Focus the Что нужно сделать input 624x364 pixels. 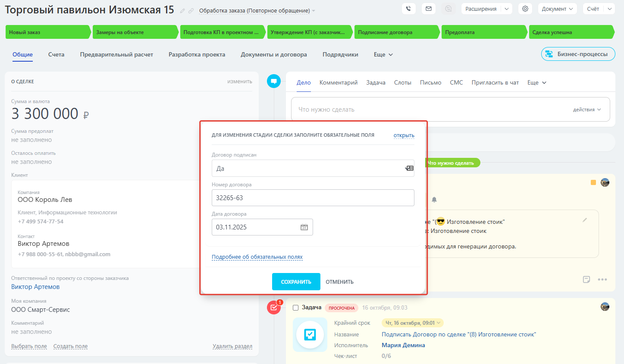(x=451, y=110)
